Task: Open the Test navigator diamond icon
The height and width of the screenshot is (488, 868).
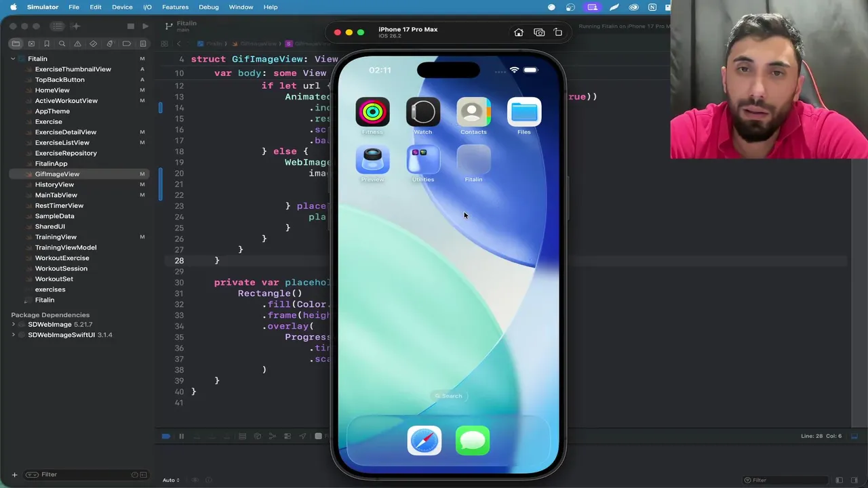Action: 94,43
